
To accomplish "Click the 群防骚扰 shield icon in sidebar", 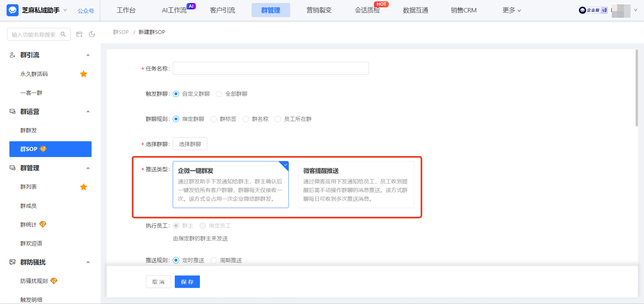I will point(12,262).
